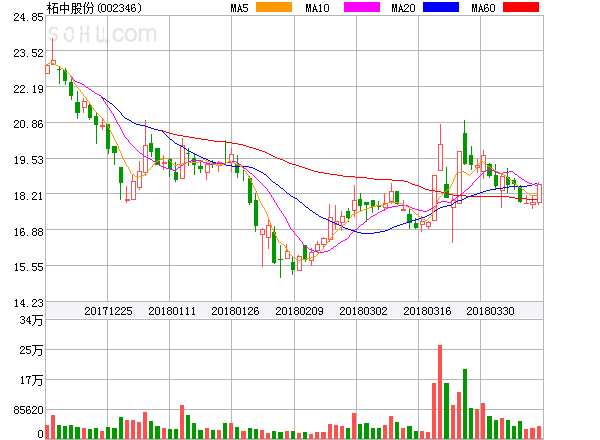Screen dimensions: 600x440
Task: Click the magenta MA10 legend swatch
Action: (362, 7)
